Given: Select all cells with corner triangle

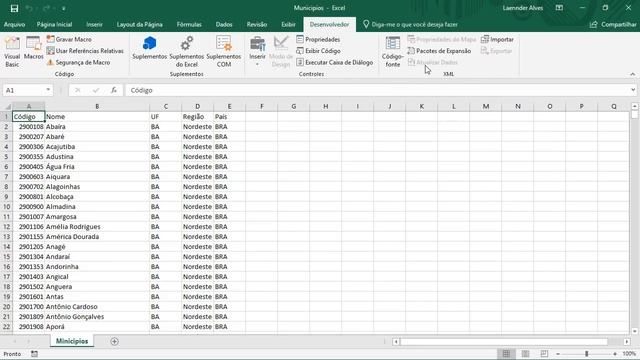Looking at the screenshot, I should point(7,106).
